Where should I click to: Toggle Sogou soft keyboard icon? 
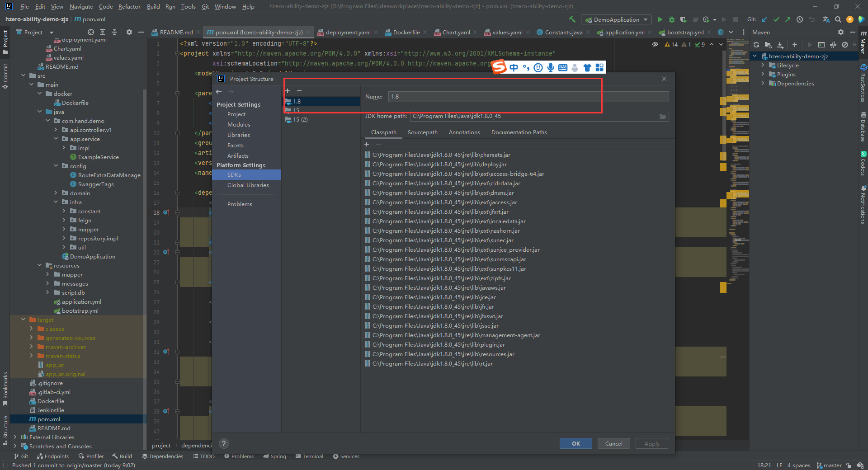pyautogui.click(x=563, y=68)
